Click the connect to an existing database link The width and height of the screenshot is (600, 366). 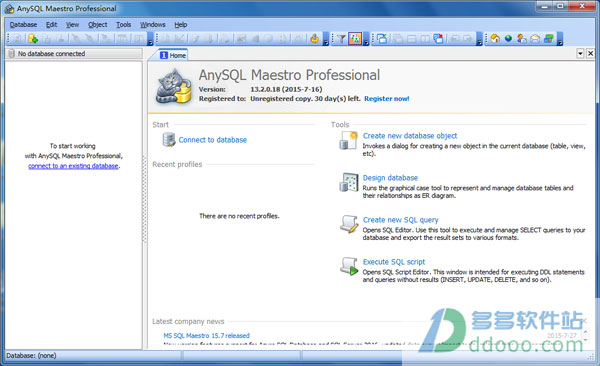point(73,166)
